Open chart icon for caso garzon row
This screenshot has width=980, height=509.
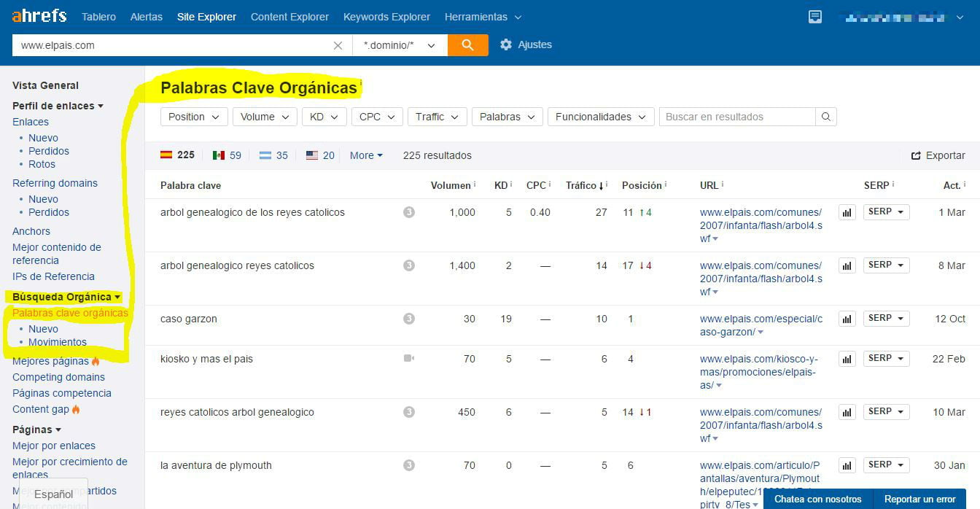(847, 319)
